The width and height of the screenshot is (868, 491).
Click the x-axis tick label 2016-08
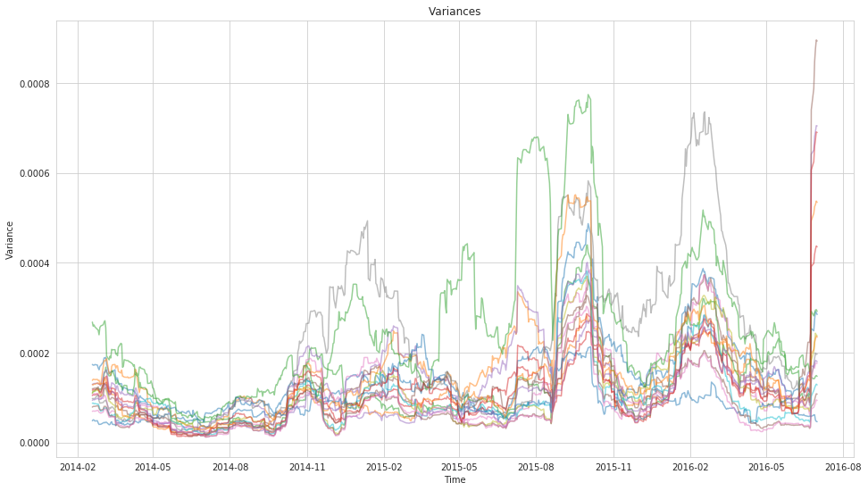pos(843,467)
